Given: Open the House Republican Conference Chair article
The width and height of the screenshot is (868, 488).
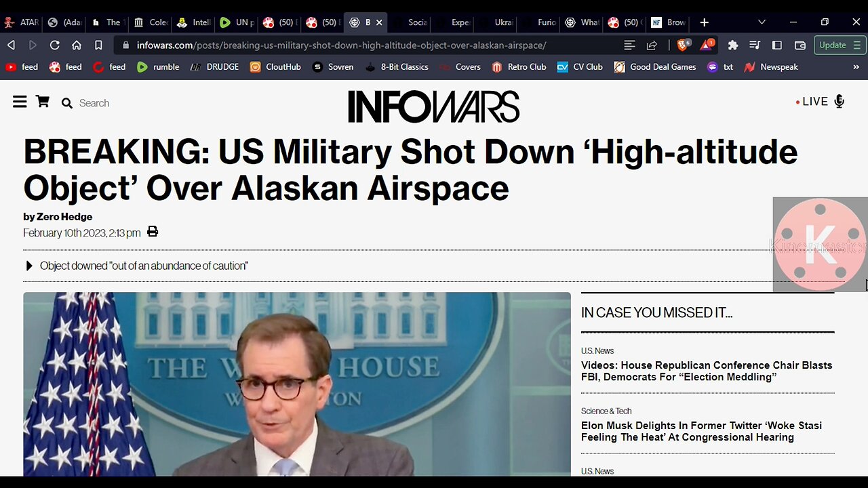Looking at the screenshot, I should click(707, 371).
